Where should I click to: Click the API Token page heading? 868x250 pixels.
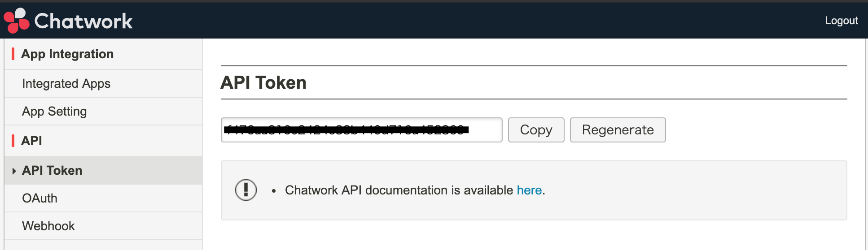pos(263,83)
